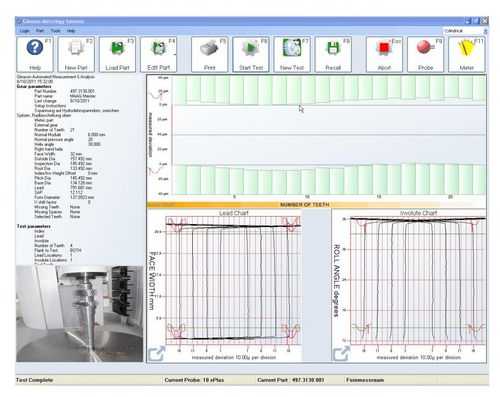The height and width of the screenshot is (397, 500).
Task: Open the Meter tool
Action: (467, 54)
